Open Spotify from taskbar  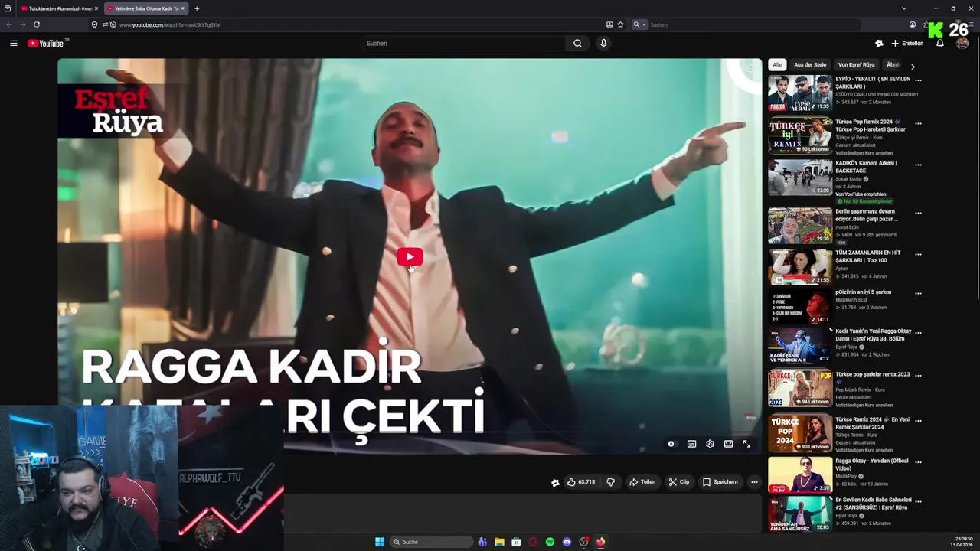(550, 542)
